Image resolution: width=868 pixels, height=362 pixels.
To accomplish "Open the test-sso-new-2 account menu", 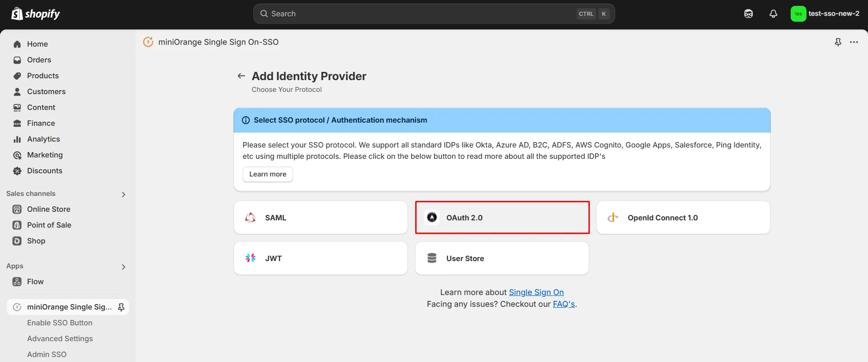I will pos(825,14).
